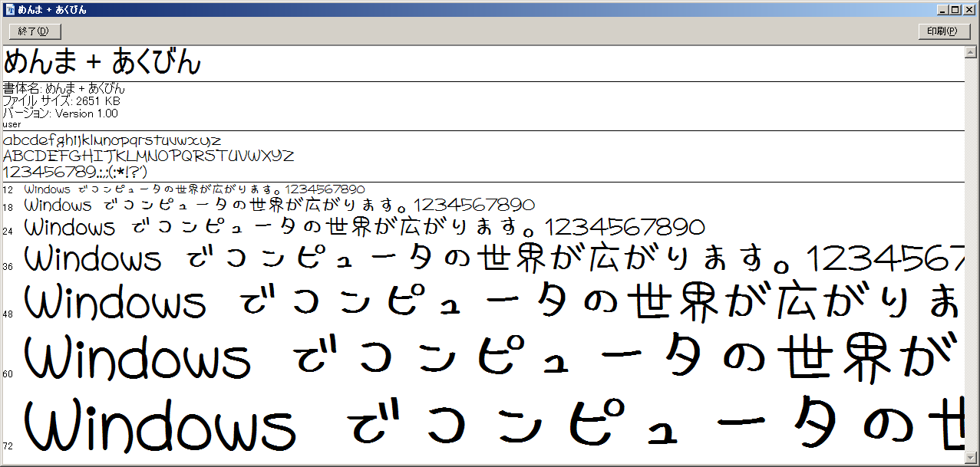Click the 'user' text line
The height and width of the screenshot is (467, 980).
coord(12,124)
